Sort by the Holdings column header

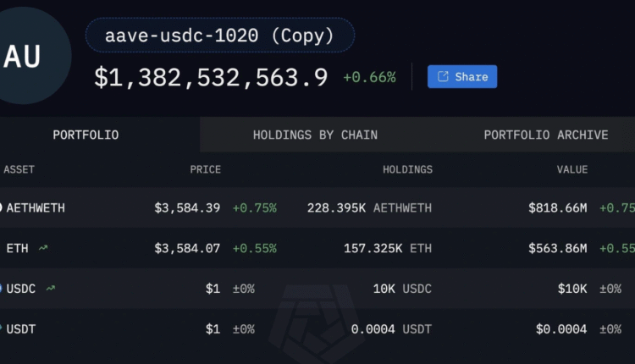[x=407, y=169]
